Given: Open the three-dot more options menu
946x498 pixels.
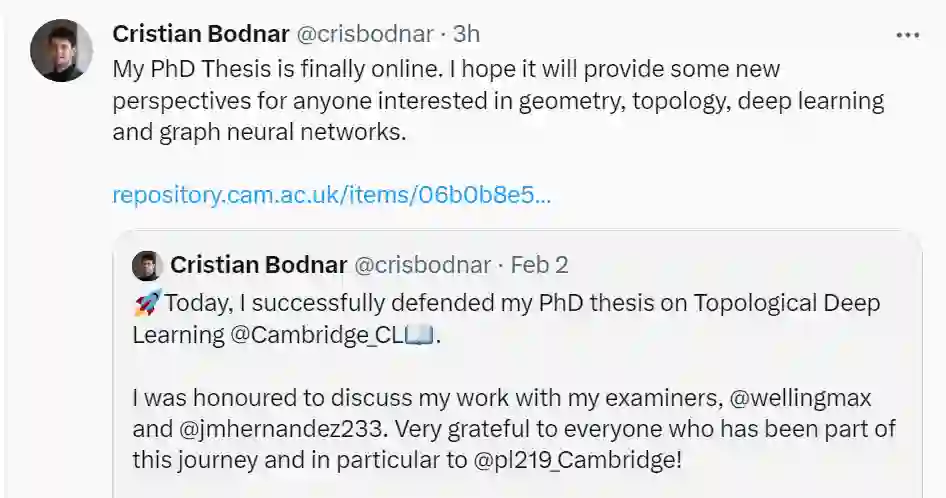Looking at the screenshot, I should coord(907,34).
